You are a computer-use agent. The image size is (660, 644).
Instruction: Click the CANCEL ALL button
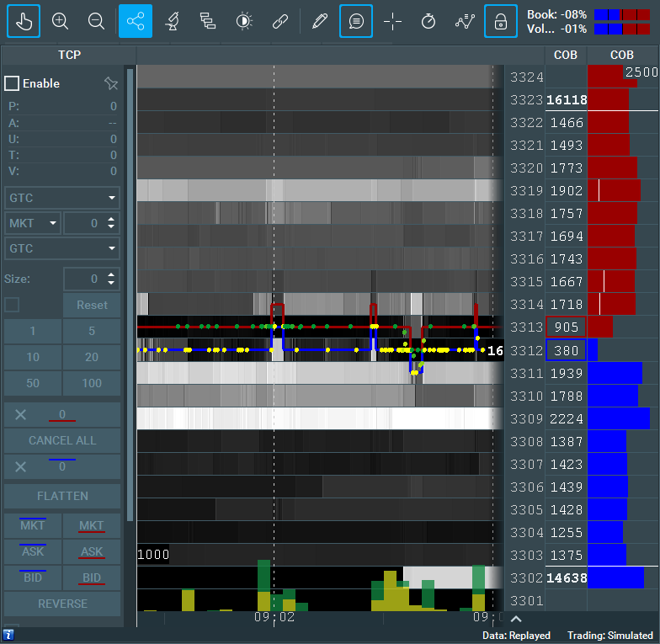coord(62,440)
